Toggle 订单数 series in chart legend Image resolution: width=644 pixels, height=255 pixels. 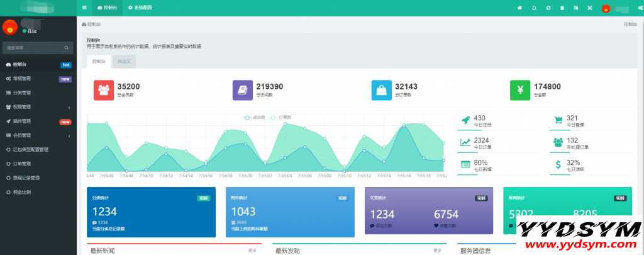(280, 117)
